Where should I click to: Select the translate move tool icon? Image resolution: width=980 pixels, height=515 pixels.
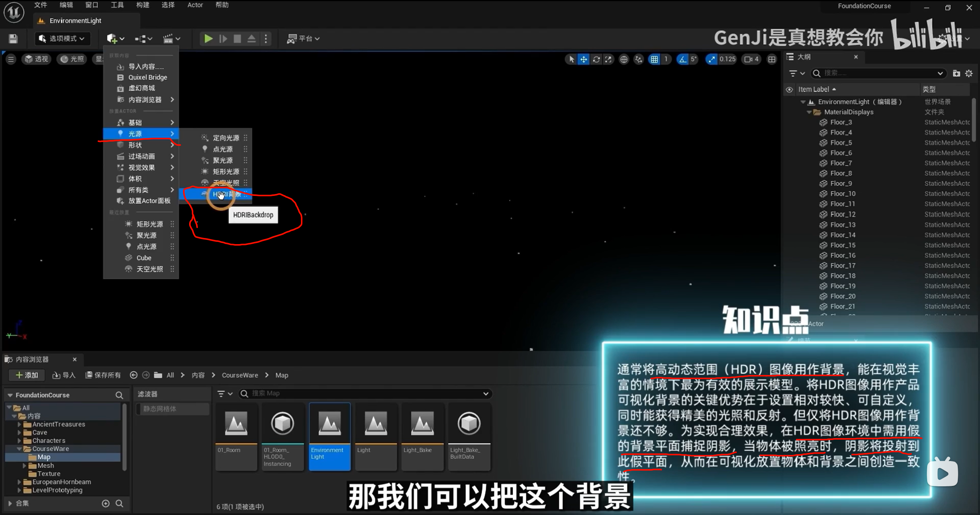(x=583, y=59)
